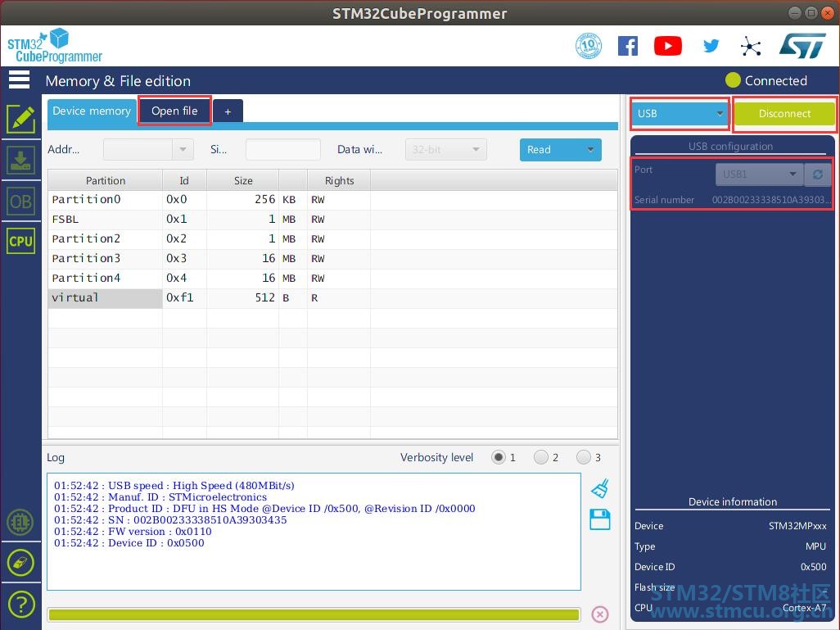The image size is (840, 630).
Task: Click the Disconnect button
Action: 784,114
